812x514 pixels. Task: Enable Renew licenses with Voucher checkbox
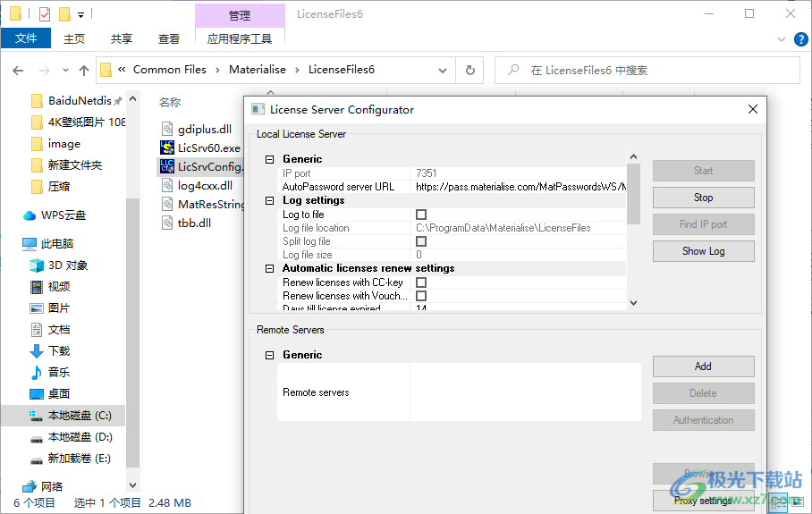click(421, 296)
